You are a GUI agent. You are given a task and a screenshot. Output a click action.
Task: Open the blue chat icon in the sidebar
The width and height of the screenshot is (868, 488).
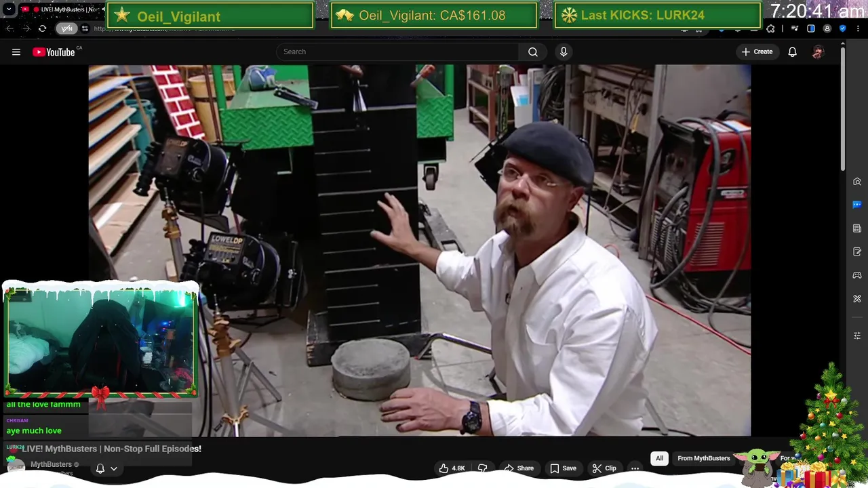(x=857, y=205)
